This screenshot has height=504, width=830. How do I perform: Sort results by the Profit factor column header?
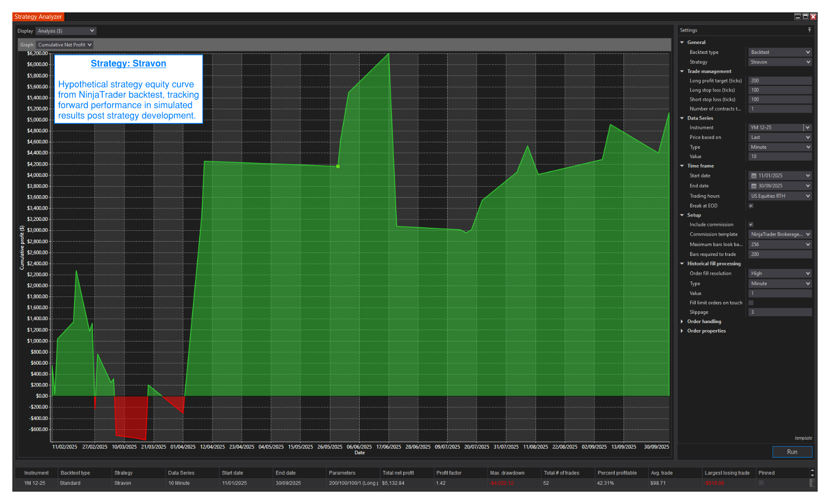coord(449,473)
